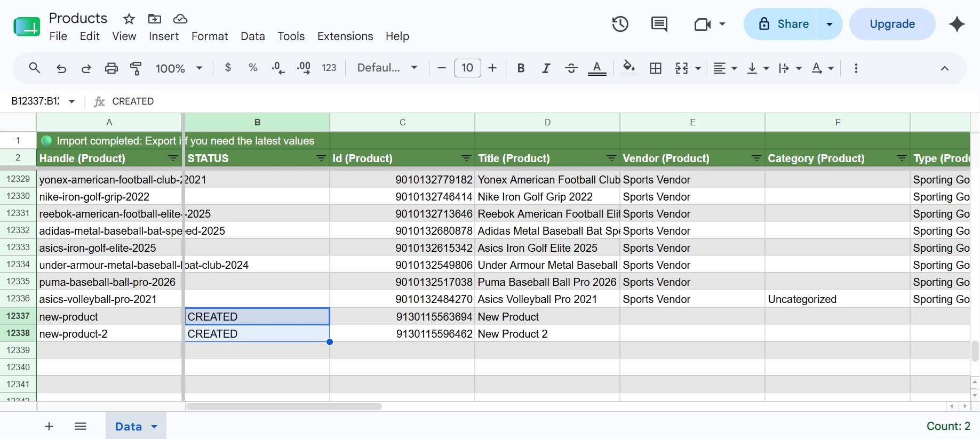Decrease decimal places
Image resolution: width=980 pixels, height=439 pixels.
click(278, 68)
